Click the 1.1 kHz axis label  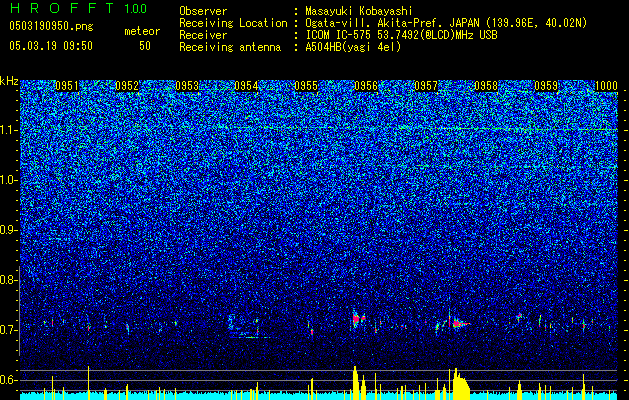click(9, 130)
